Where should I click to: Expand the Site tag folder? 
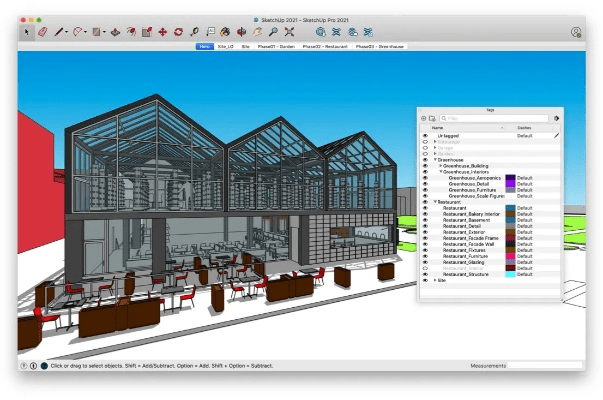pyautogui.click(x=435, y=280)
